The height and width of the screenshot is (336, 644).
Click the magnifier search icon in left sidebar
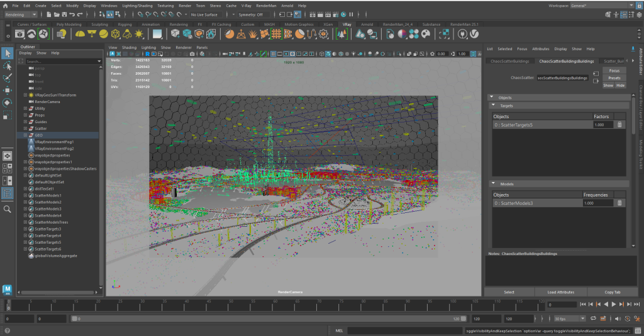tap(8, 209)
